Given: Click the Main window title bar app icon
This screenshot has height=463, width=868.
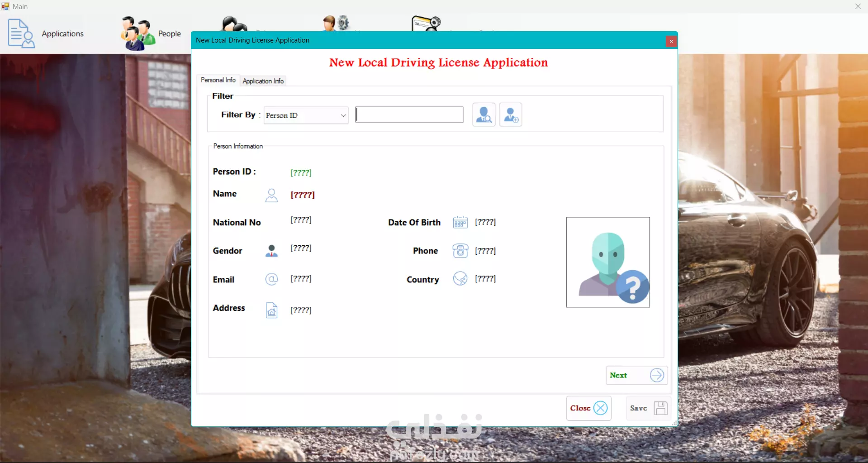Looking at the screenshot, I should point(5,6).
